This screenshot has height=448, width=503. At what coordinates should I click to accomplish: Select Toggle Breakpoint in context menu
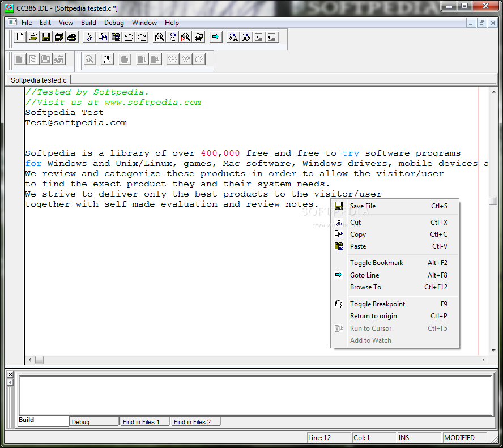(x=395, y=304)
